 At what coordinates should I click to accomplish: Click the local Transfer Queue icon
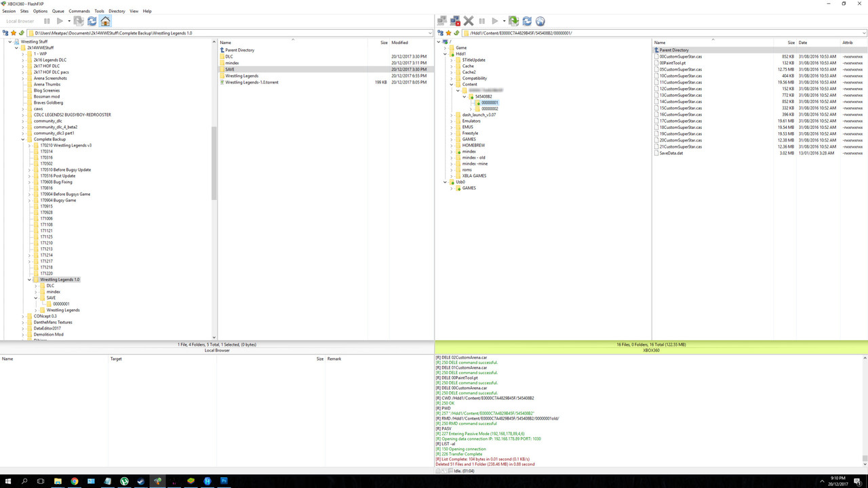(x=79, y=21)
